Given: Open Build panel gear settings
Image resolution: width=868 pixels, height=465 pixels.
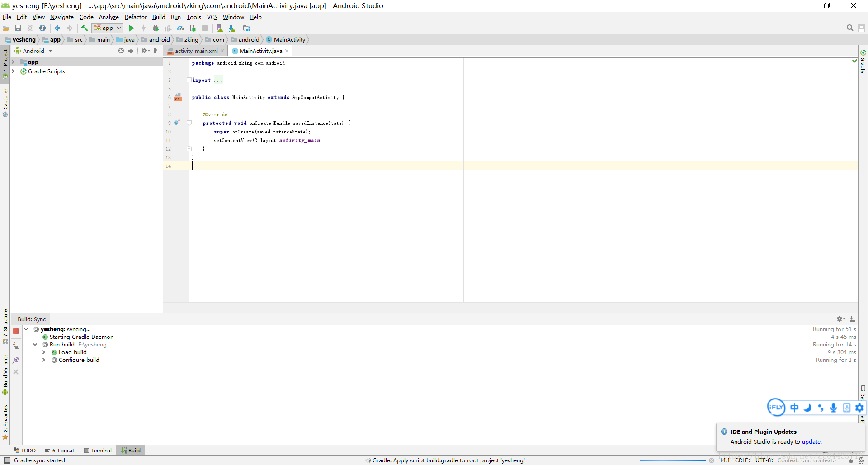Looking at the screenshot, I should (x=840, y=319).
